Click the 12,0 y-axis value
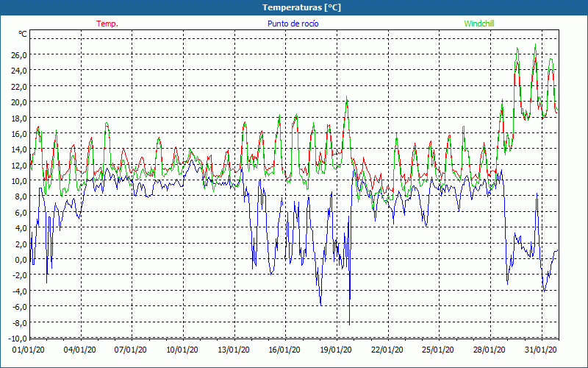Image resolution: width=588 pixels, height=368 pixels. click(x=19, y=165)
